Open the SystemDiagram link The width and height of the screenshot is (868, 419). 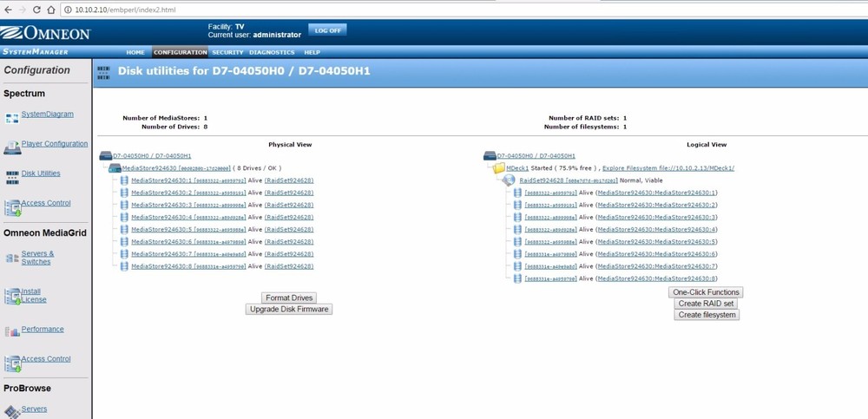(48, 114)
